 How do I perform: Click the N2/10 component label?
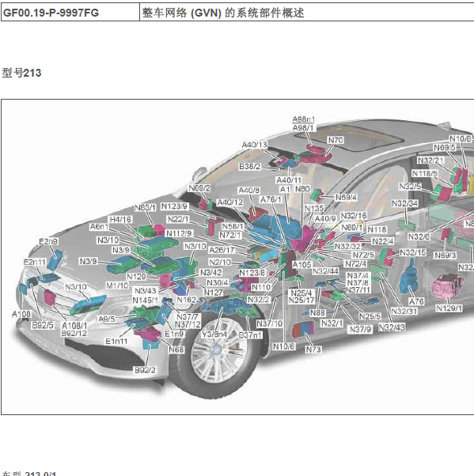tap(220, 262)
